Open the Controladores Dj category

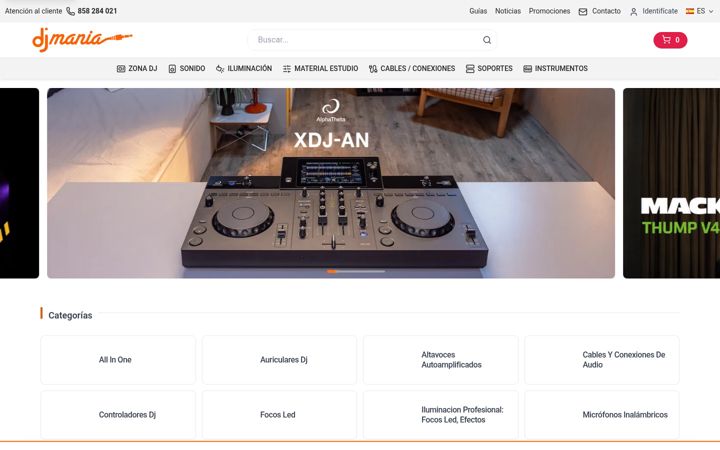tap(118, 415)
